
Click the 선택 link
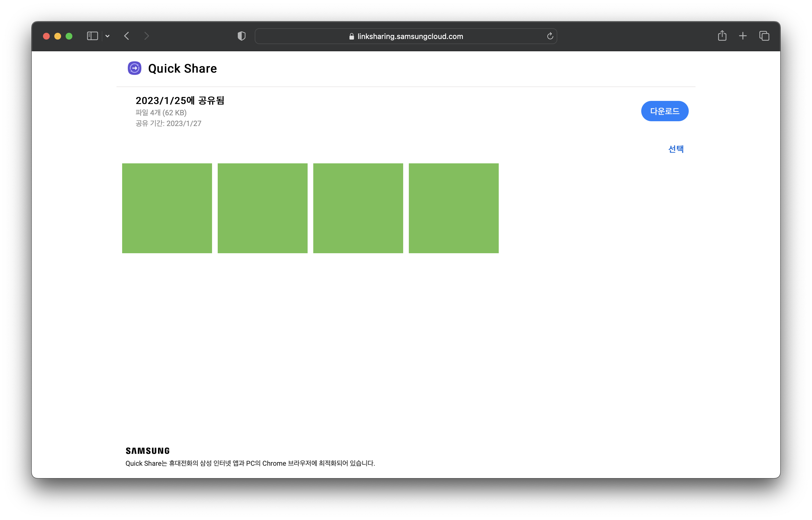[x=676, y=149]
